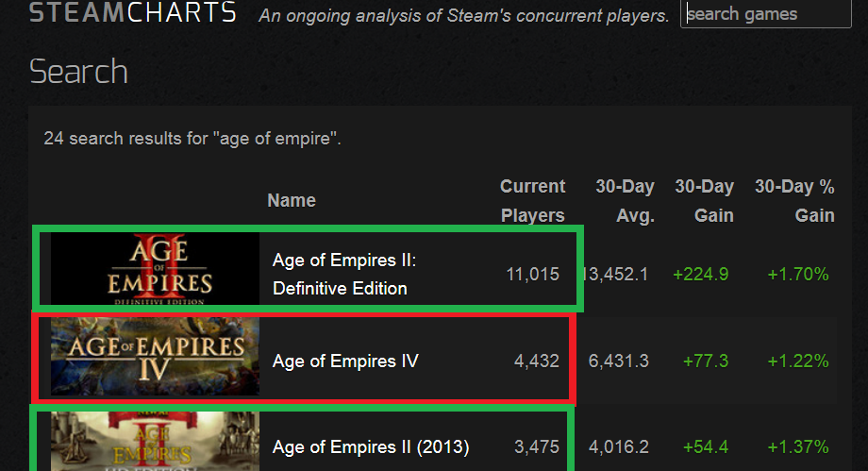The height and width of the screenshot is (471, 868).
Task: Open Age of Empires II (2013) thumbnail
Action: pos(155,442)
